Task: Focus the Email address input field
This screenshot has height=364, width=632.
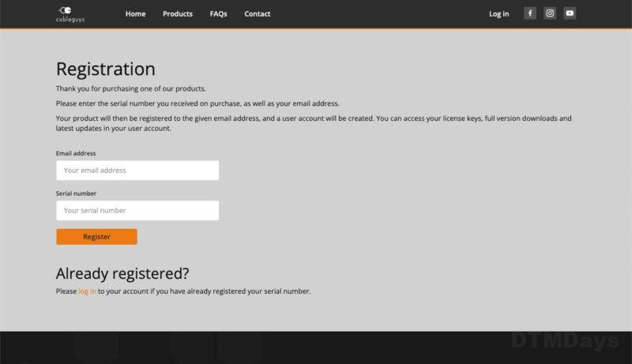Action: tap(137, 171)
